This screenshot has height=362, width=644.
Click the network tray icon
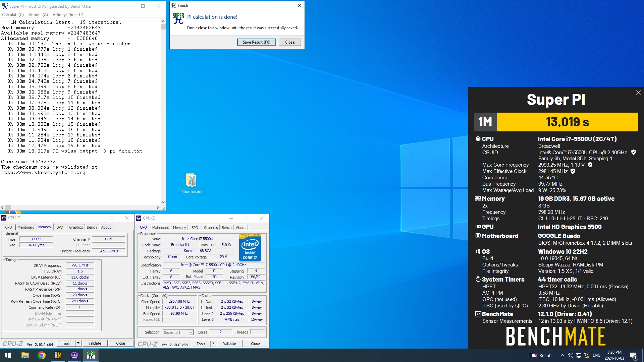click(579, 355)
